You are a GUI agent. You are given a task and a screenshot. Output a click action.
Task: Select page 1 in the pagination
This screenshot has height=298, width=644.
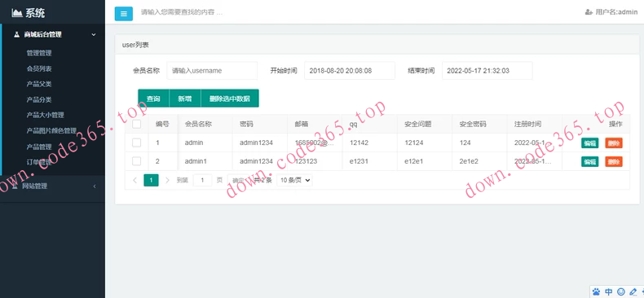151,180
